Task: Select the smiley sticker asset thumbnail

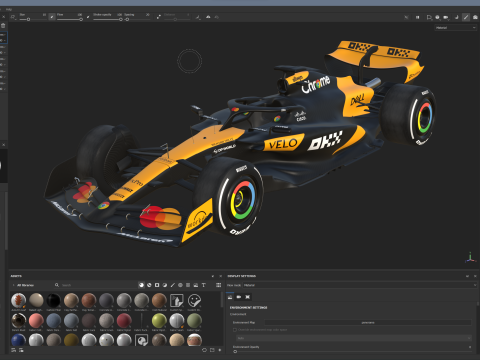Action: click(194, 300)
